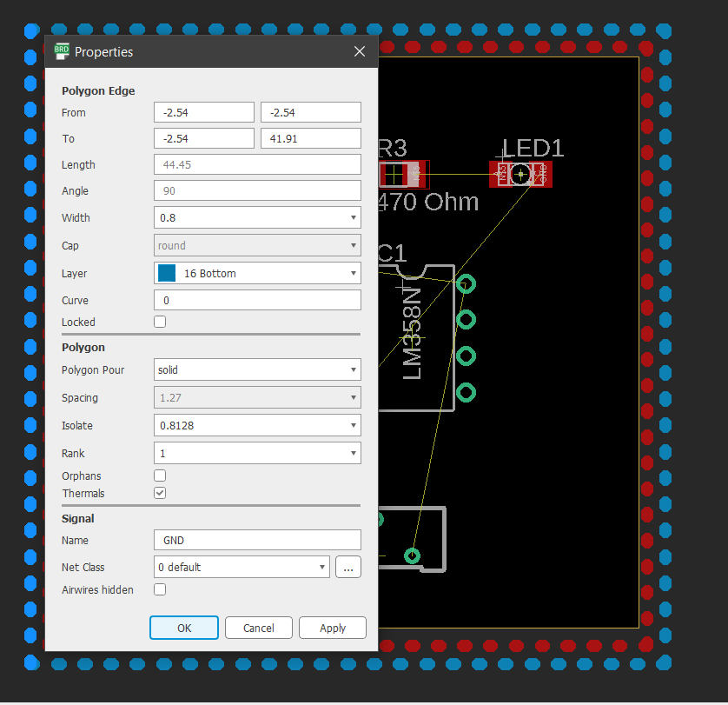The width and height of the screenshot is (728, 705).
Task: Open Net Class browse button with ellipsis
Action: click(348, 568)
